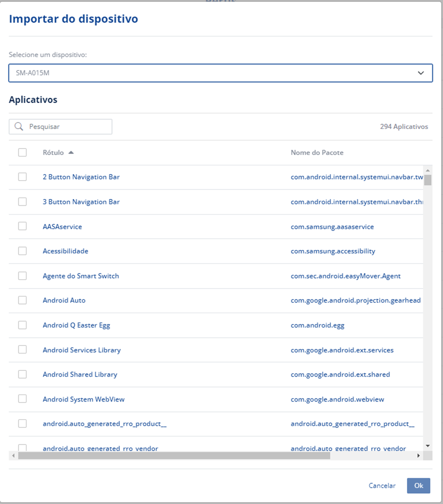Check the Android Auto checkbox
The width and height of the screenshot is (443, 504).
(x=22, y=300)
